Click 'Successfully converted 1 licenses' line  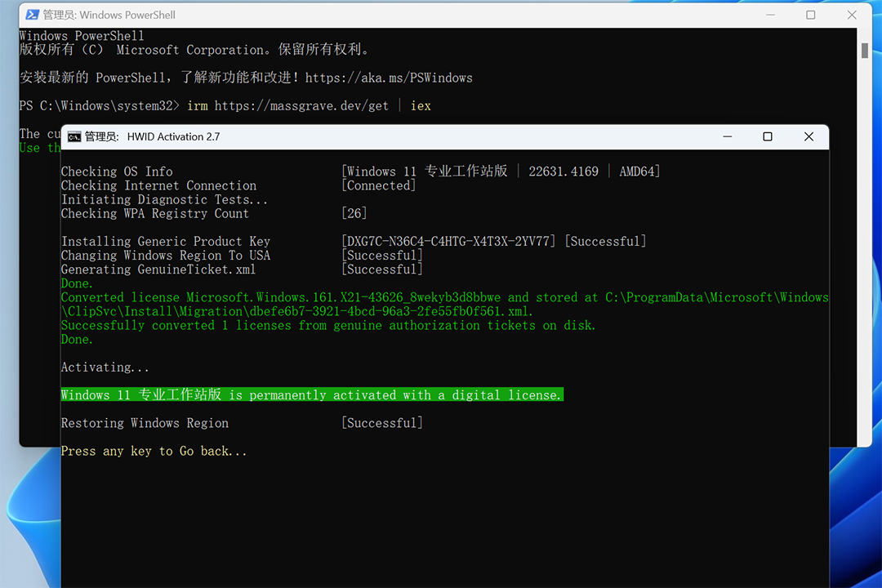[x=328, y=326]
